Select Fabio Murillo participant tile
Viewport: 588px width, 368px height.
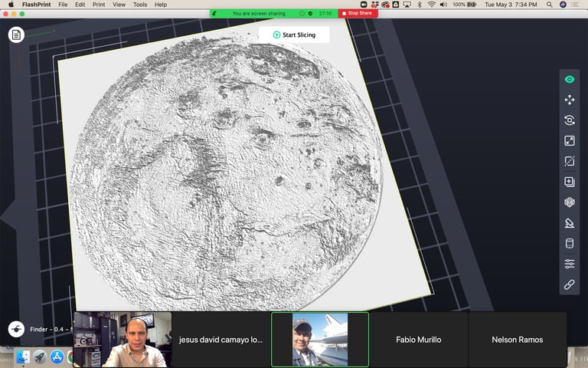[419, 340]
